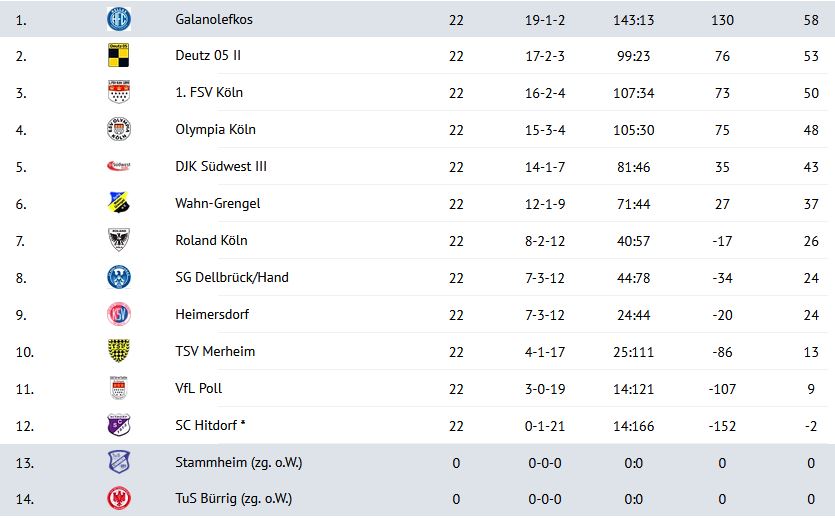Click the DJK Südwest III logo
The width and height of the screenshot is (835, 520).
click(119, 166)
